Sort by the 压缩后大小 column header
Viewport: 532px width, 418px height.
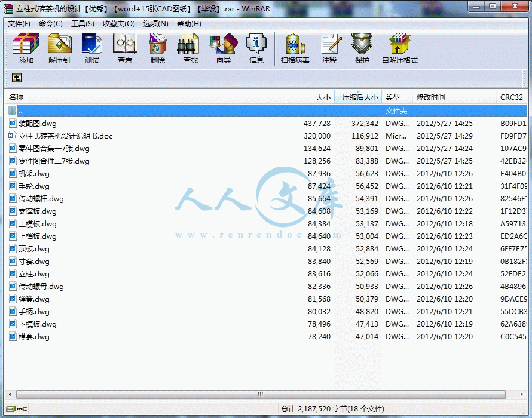pyautogui.click(x=358, y=97)
